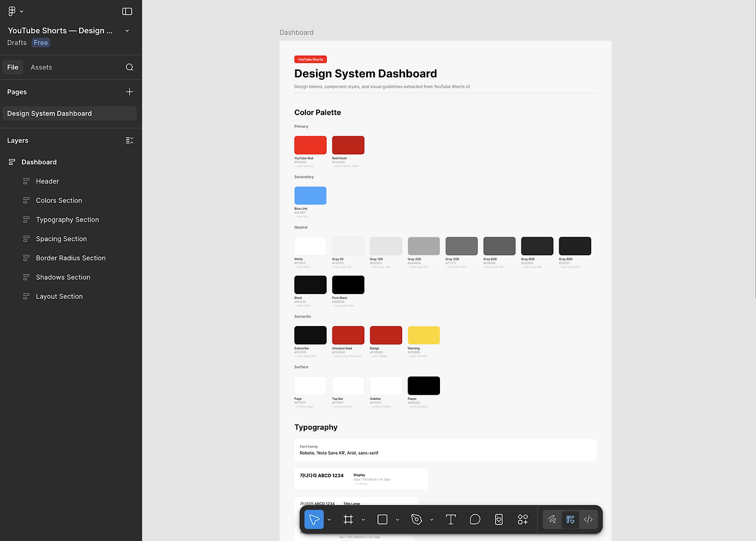The width and height of the screenshot is (756, 541).
Task: Open the Actions menu in the toolbar
Action: 523,520
